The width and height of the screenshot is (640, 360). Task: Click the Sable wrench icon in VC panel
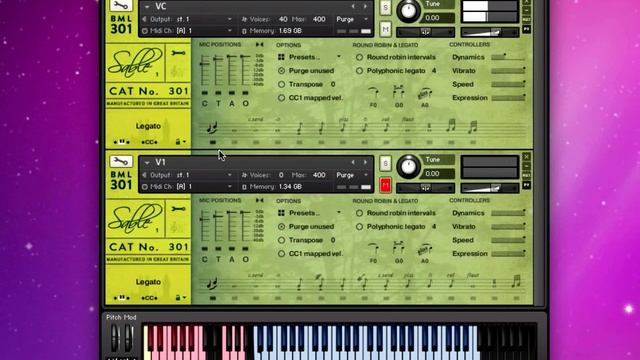(x=178, y=53)
